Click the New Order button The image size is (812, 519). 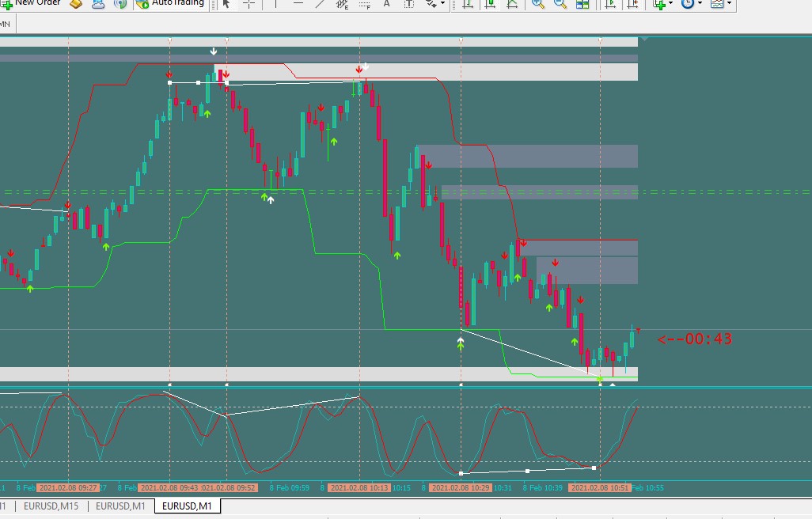pos(30,3)
